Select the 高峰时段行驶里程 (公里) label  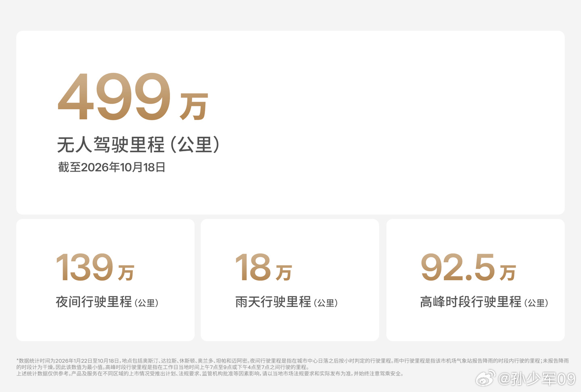click(484, 302)
